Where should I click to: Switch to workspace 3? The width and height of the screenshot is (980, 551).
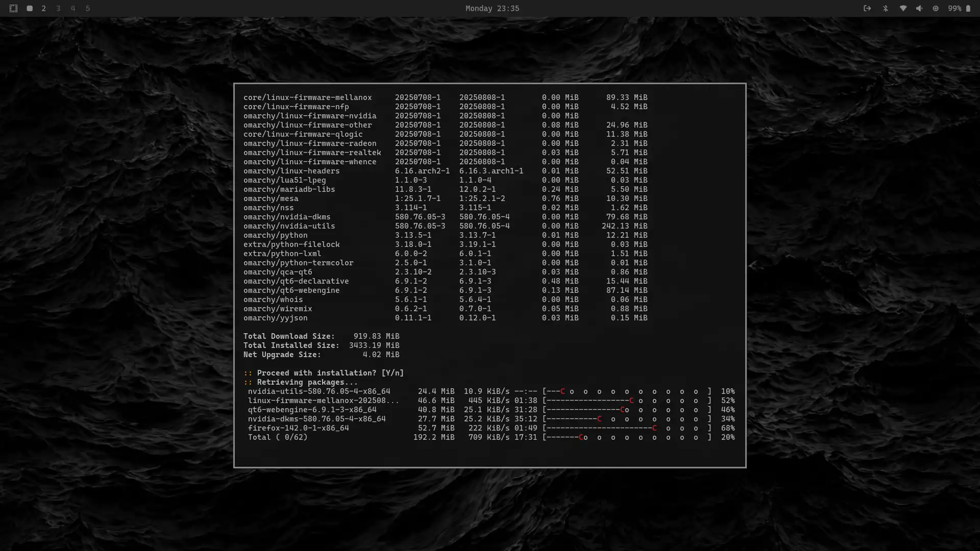[x=58, y=8]
